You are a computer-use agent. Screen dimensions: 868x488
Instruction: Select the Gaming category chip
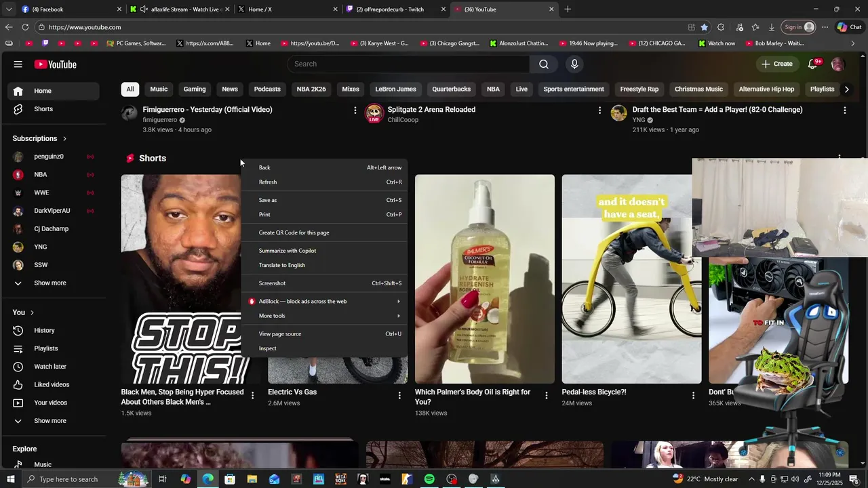click(195, 89)
